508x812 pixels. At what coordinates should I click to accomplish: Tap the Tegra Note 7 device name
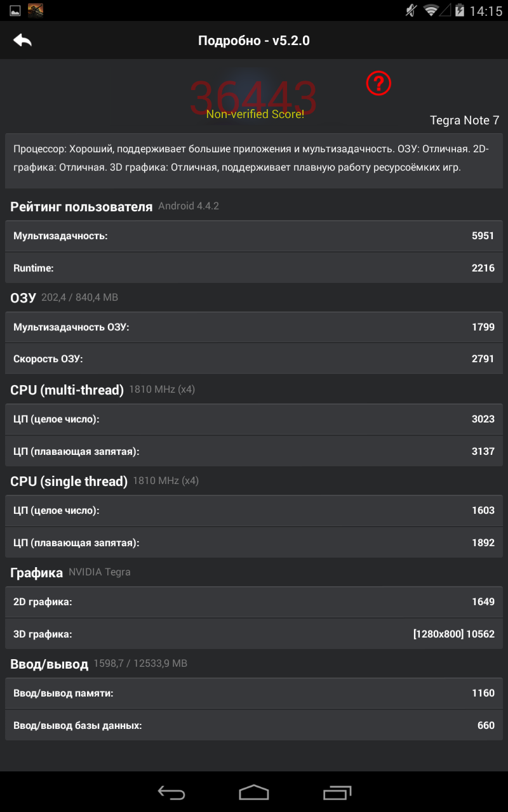tap(464, 120)
